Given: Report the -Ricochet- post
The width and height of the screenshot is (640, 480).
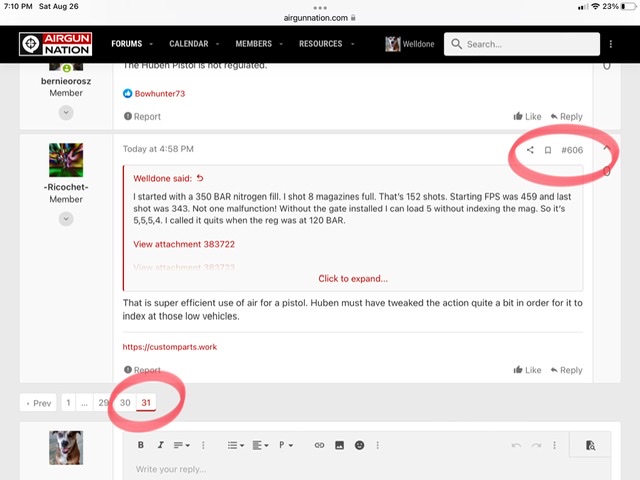Looking at the screenshot, I should 142,370.
